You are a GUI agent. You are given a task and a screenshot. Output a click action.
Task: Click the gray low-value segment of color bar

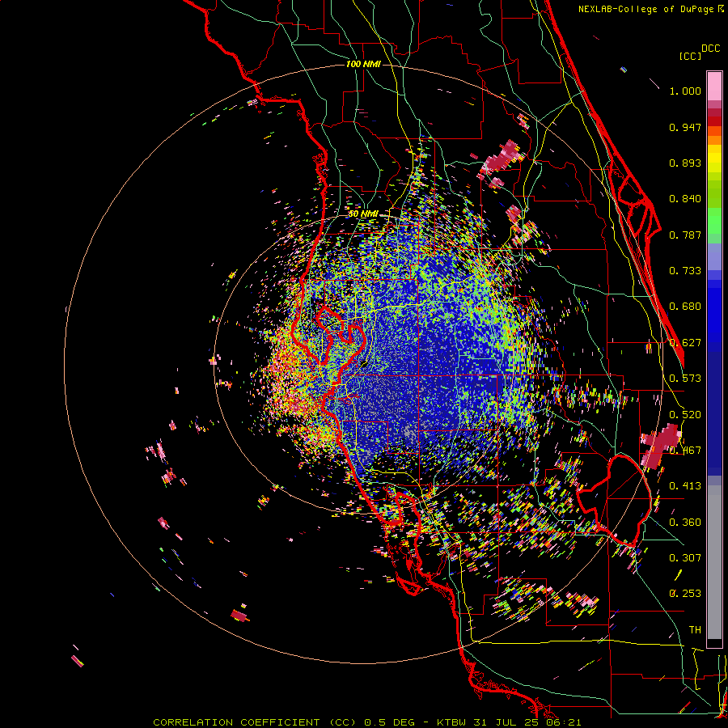714,562
